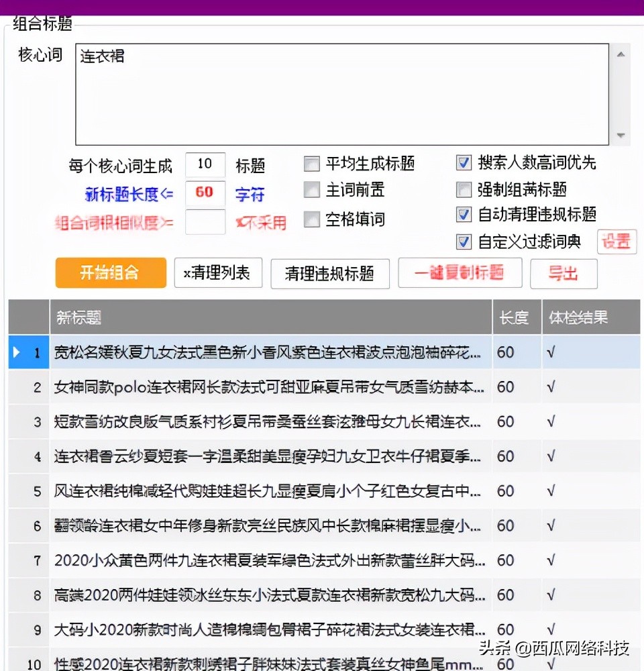Enable the 主词前置 checkbox
This screenshot has width=644, height=671.
click(x=311, y=190)
